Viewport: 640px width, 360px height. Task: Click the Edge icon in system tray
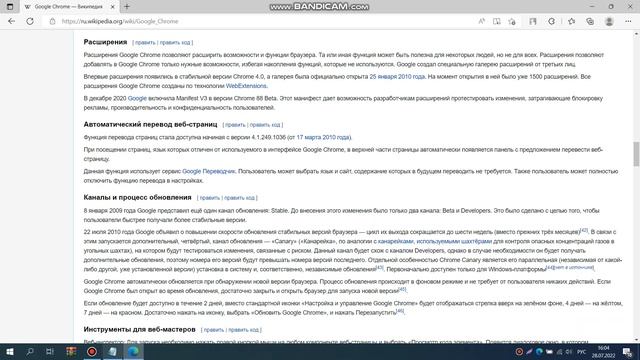(539, 352)
